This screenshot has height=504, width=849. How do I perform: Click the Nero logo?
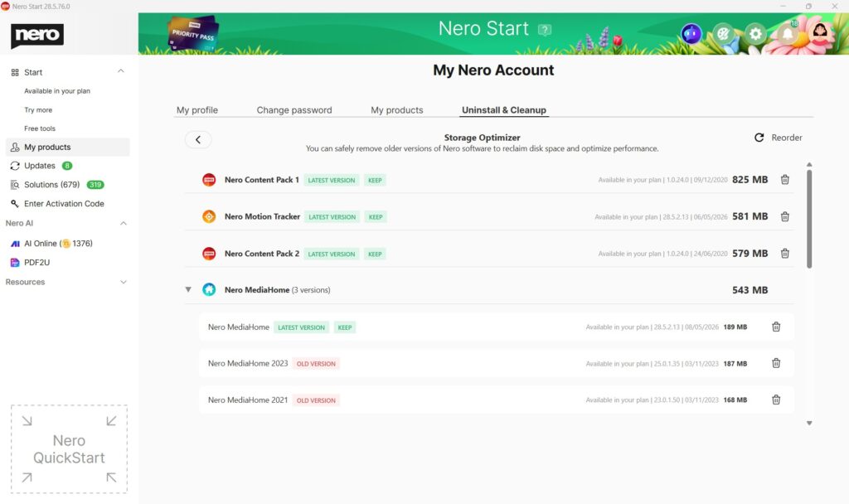coord(37,36)
